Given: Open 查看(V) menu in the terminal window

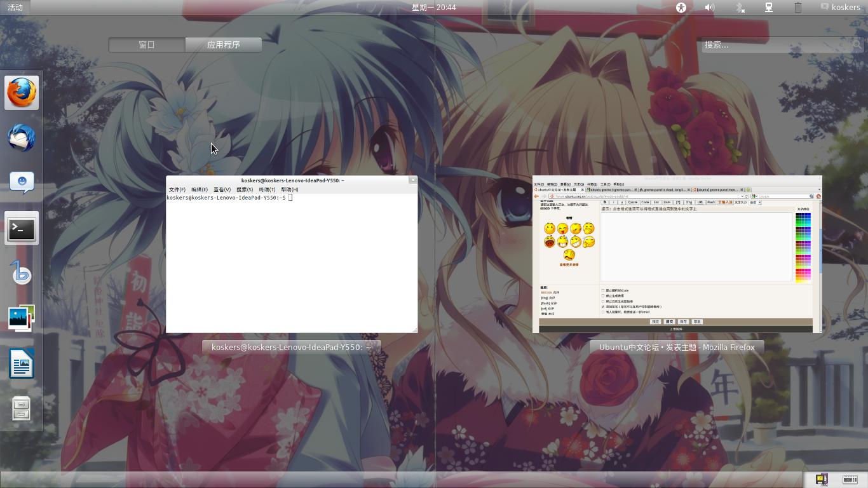Looking at the screenshot, I should coord(222,189).
